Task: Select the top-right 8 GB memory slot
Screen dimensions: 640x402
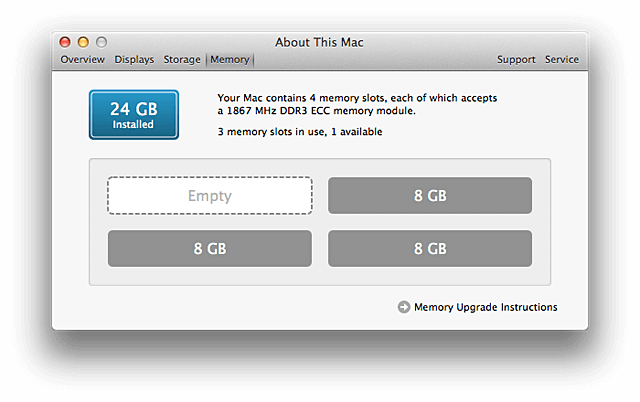Action: 430,196
